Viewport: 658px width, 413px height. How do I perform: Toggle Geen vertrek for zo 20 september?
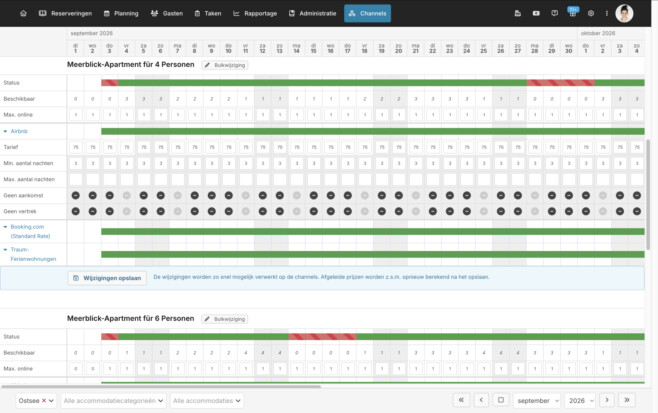[x=399, y=211]
